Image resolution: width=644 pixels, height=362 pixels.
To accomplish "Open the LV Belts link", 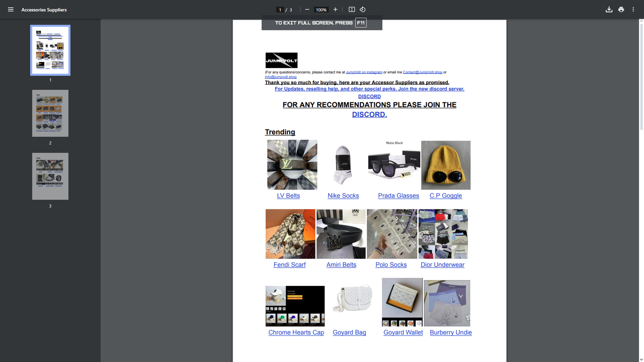I will 288,196.
